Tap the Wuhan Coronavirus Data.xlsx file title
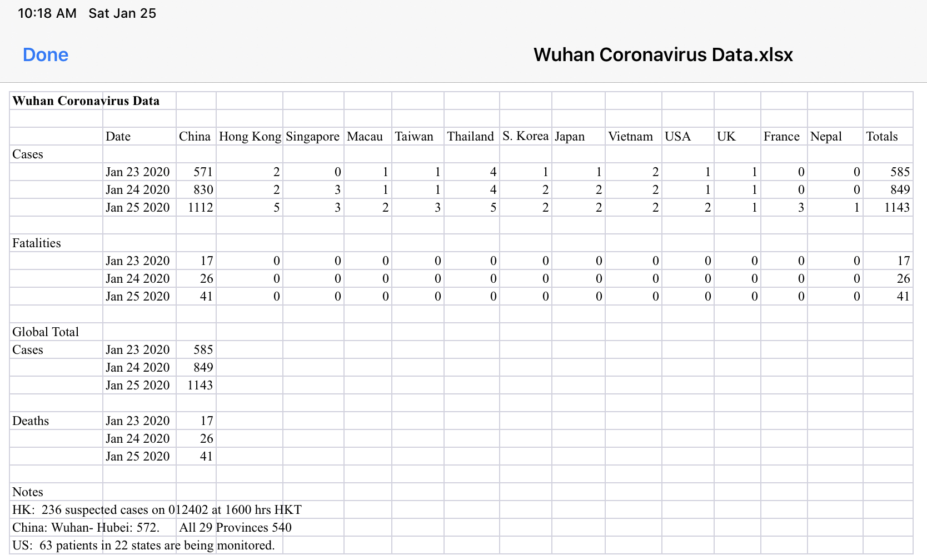The height and width of the screenshot is (560, 927). (x=662, y=55)
